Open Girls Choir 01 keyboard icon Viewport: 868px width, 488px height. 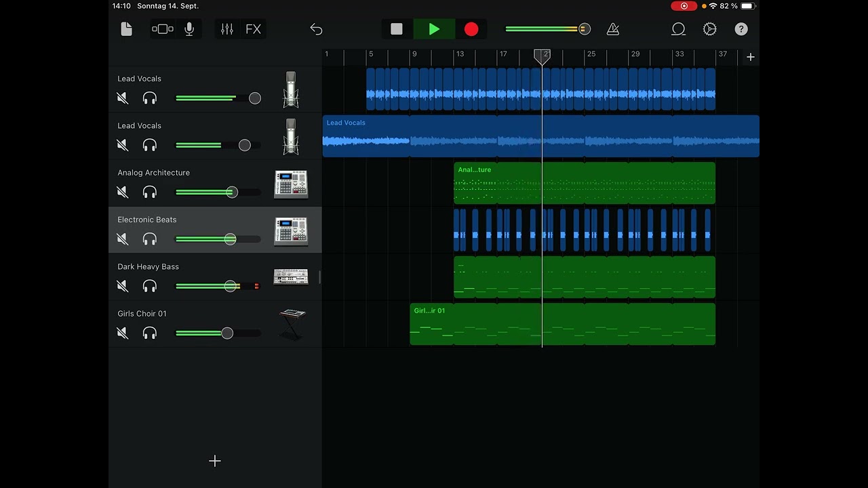coord(292,324)
